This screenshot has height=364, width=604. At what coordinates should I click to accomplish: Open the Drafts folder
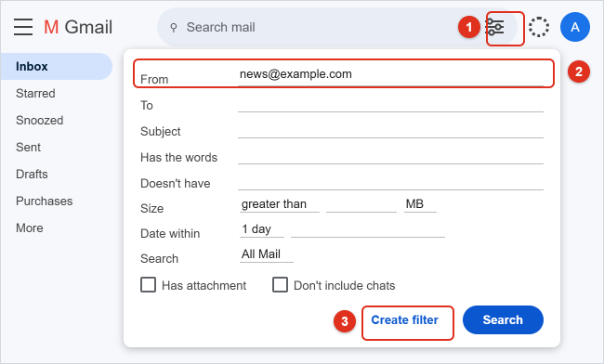click(x=32, y=174)
